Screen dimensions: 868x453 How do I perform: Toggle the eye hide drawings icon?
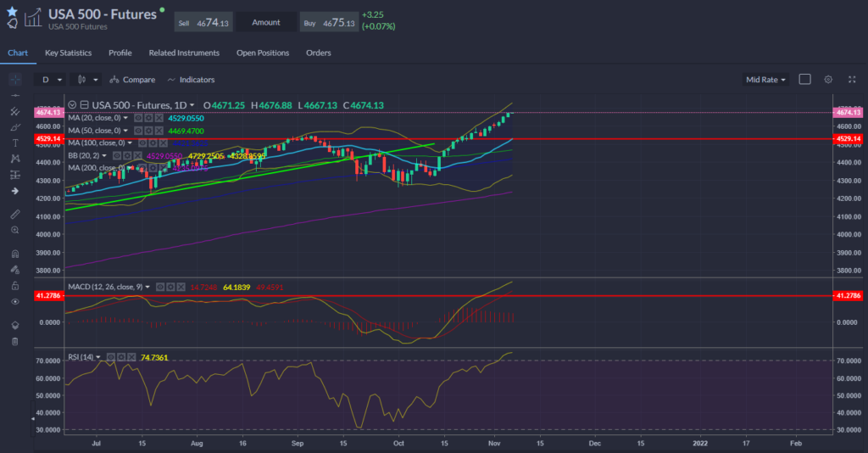[x=14, y=301]
